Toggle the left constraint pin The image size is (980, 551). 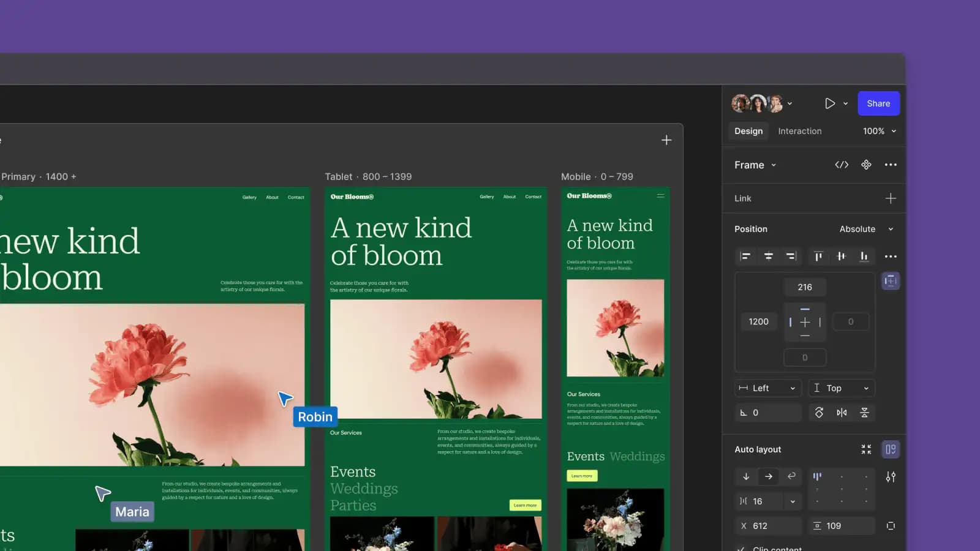[790, 322]
